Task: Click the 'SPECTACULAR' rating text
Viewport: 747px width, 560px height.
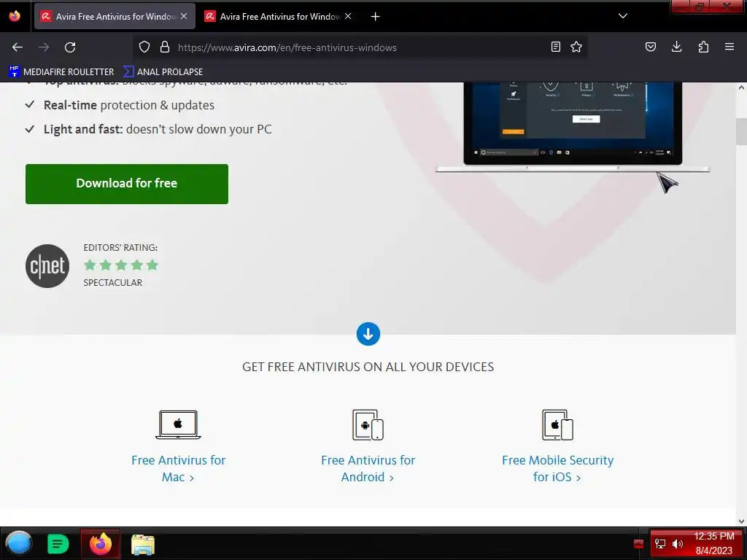Action: (113, 282)
